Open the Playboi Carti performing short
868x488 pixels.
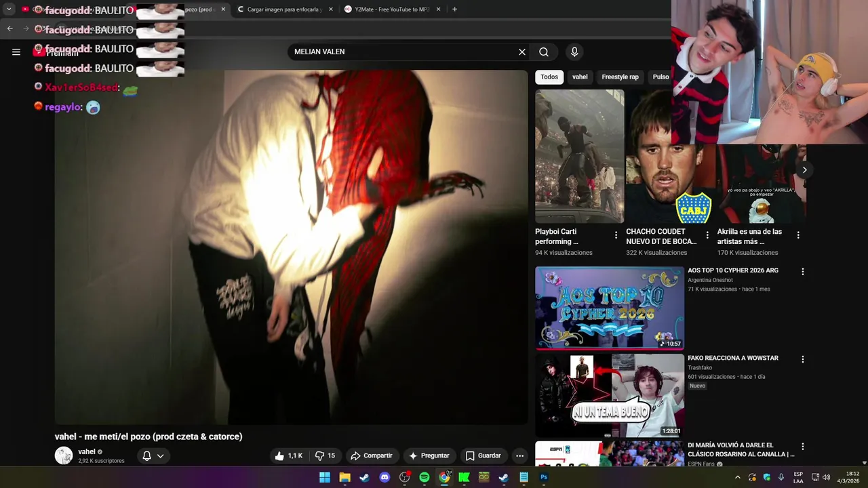point(579,157)
